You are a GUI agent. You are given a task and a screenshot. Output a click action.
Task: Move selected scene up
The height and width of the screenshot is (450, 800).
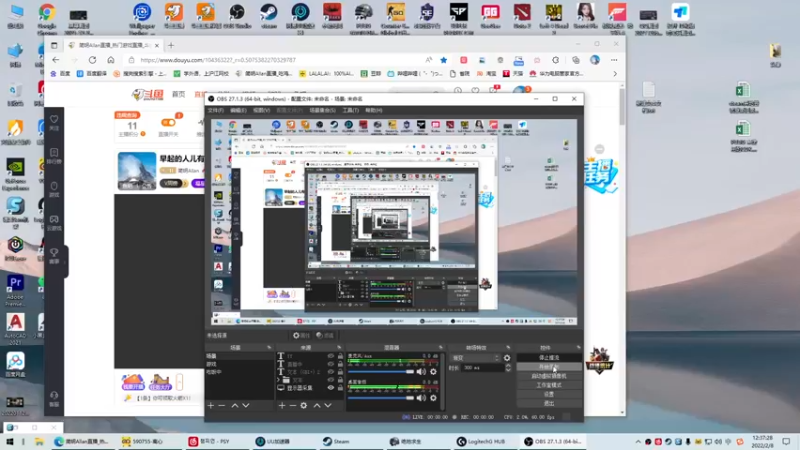tap(235, 406)
